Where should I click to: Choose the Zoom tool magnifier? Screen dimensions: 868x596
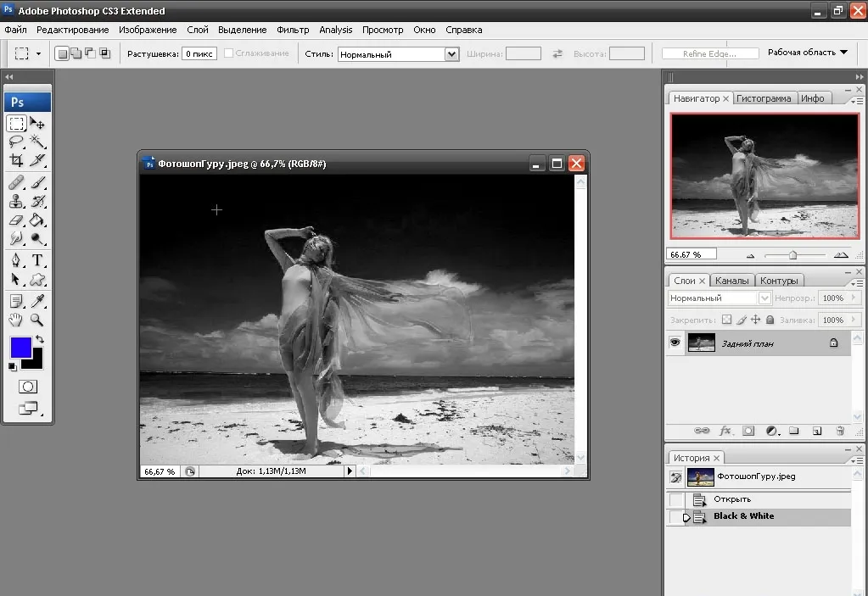(x=37, y=320)
